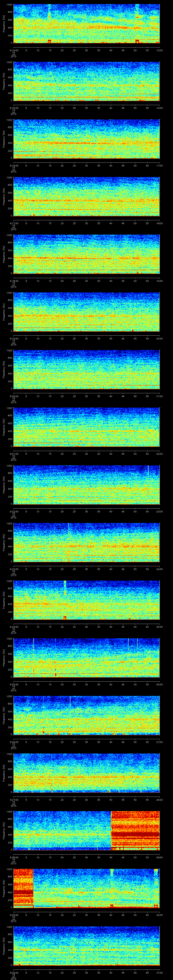Select the 9:21:00 spectrogram panel
The width and height of the screenshot is (173, 980).
click(86, 427)
